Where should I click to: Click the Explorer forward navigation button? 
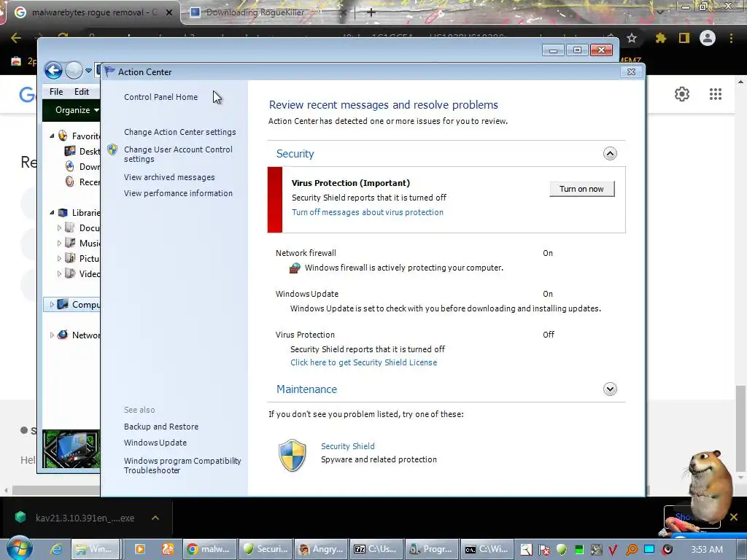[74, 71]
